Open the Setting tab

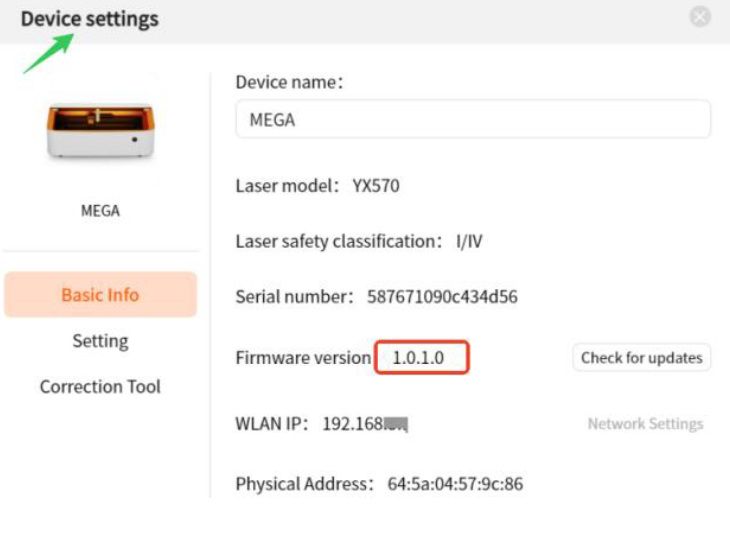click(101, 341)
